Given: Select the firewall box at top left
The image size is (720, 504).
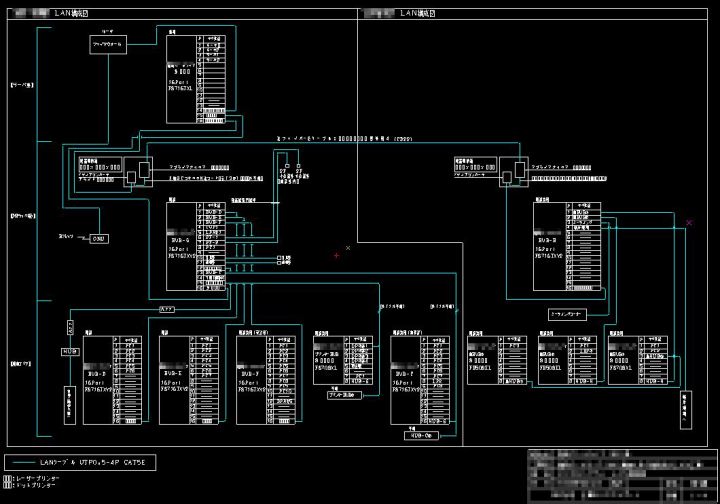Looking at the screenshot, I should (x=108, y=45).
